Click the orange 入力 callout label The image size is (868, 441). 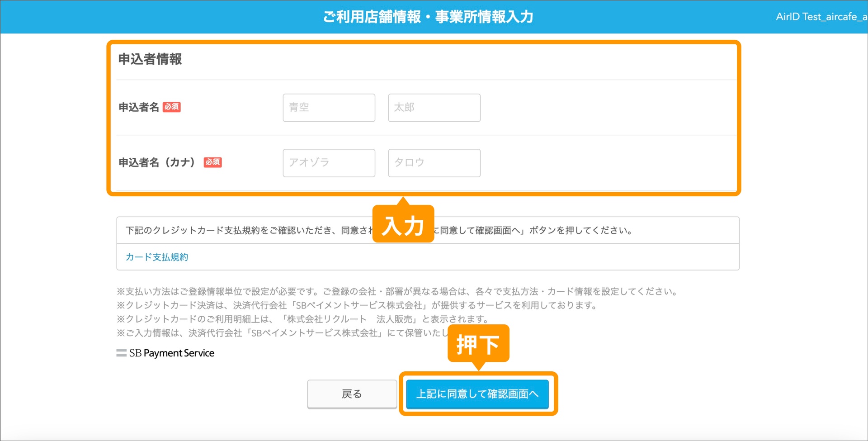click(x=403, y=225)
